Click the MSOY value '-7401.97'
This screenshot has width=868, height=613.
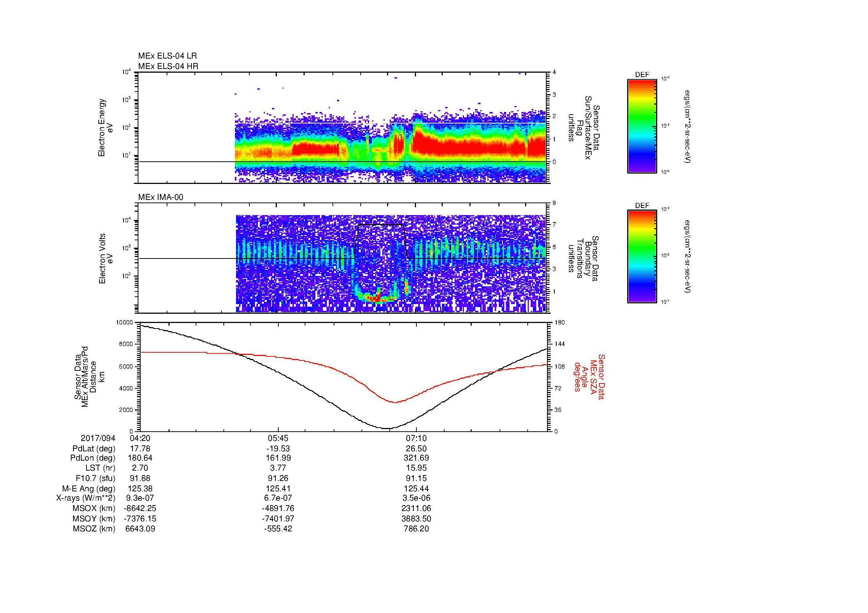coord(278,518)
